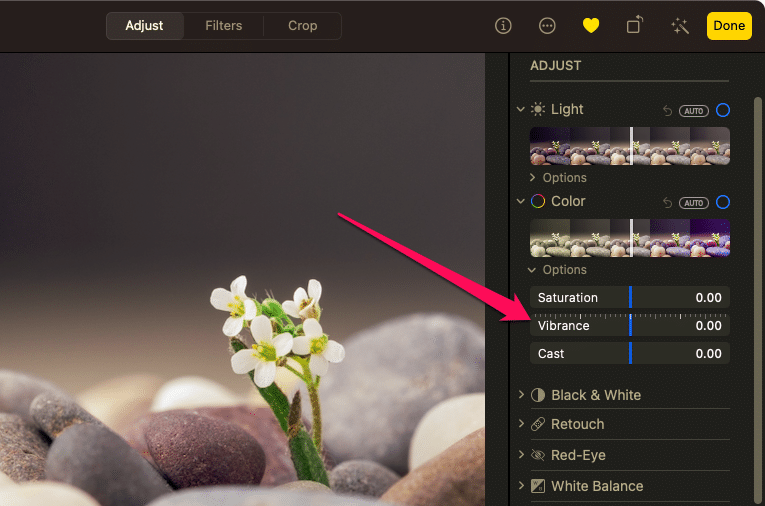Toggle the Light adjustment blue circle

click(722, 110)
